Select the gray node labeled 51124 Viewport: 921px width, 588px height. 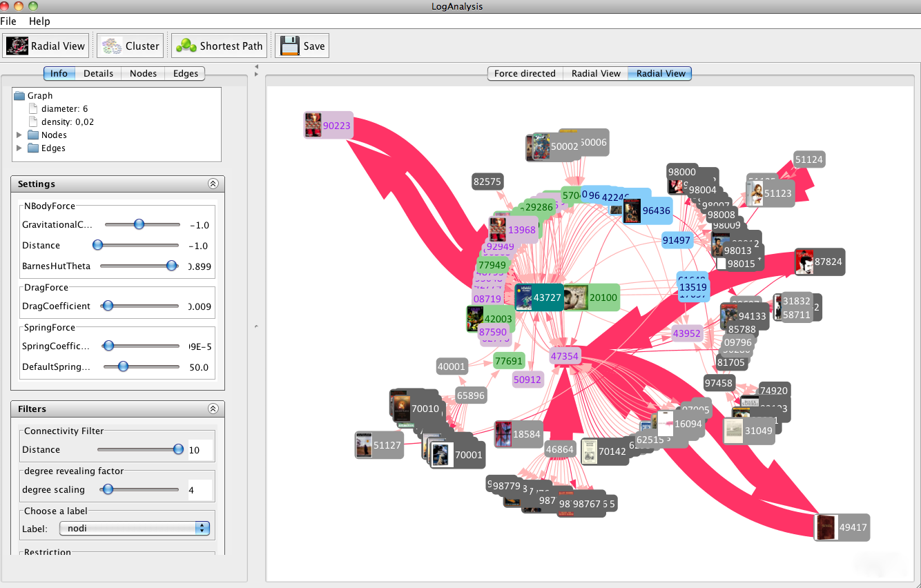[x=809, y=159]
